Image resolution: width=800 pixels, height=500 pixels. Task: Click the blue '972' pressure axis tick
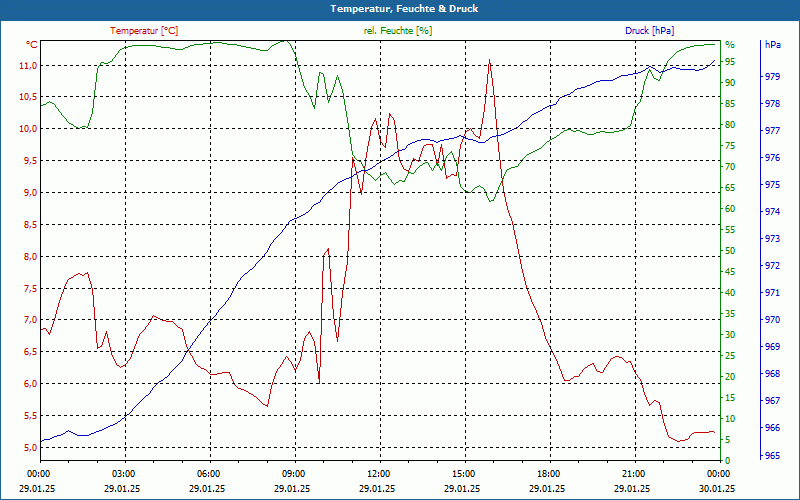pos(772,266)
